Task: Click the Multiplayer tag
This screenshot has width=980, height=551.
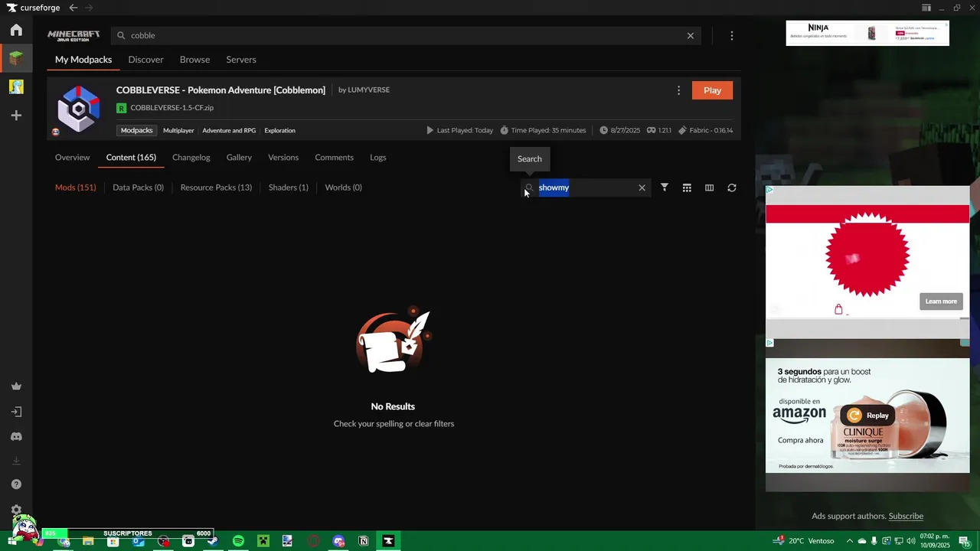Action: (178, 130)
